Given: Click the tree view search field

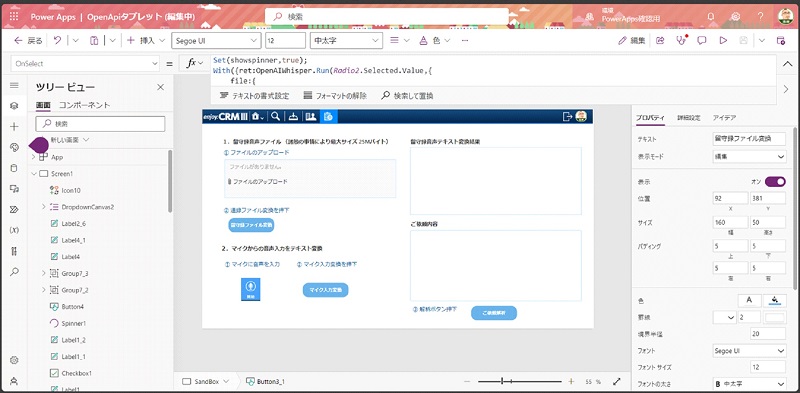Looking at the screenshot, I should coord(101,124).
